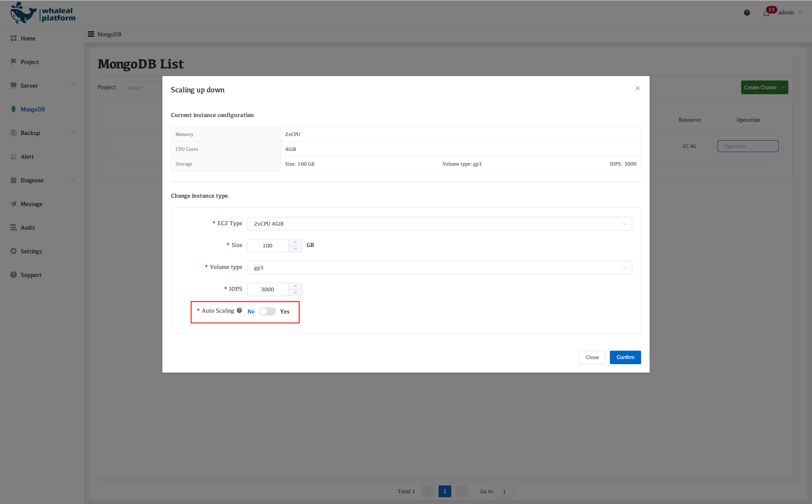Expand the Backup sidebar submenu
Viewport: 812px width, 504px height.
(x=73, y=133)
